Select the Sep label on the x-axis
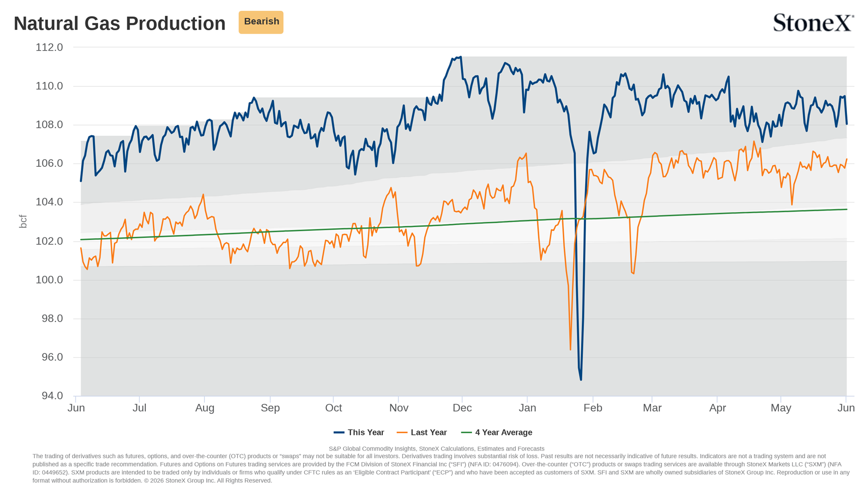The height and width of the screenshot is (488, 868). pos(270,408)
